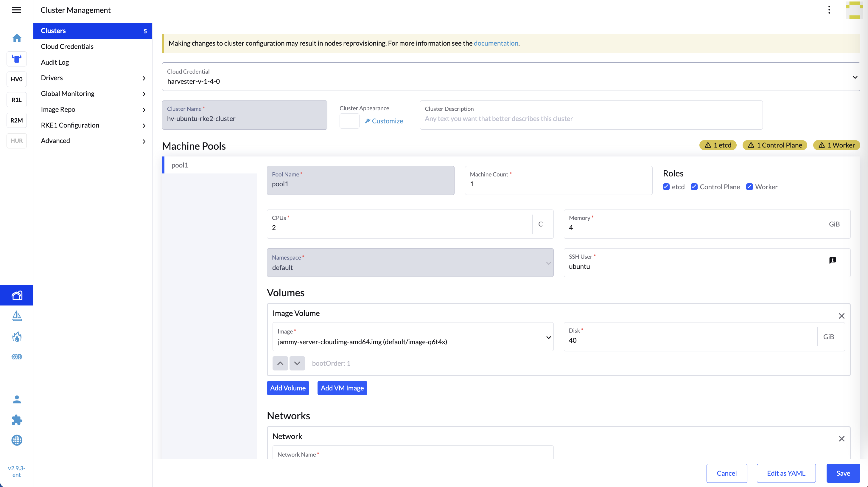This screenshot has height=487, width=868.
Task: Open the sailboat Continuous Delivery icon
Action: point(16,316)
